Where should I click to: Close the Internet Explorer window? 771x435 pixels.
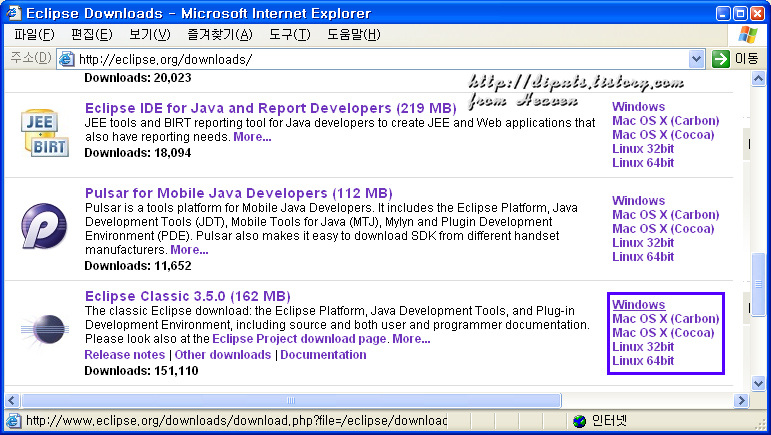point(757,13)
